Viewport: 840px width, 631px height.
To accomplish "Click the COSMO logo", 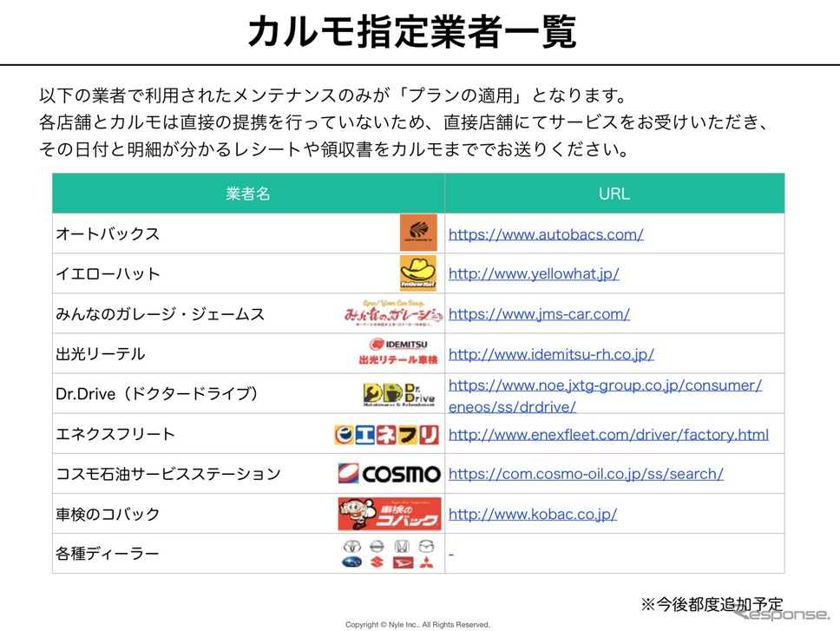I will (x=389, y=474).
